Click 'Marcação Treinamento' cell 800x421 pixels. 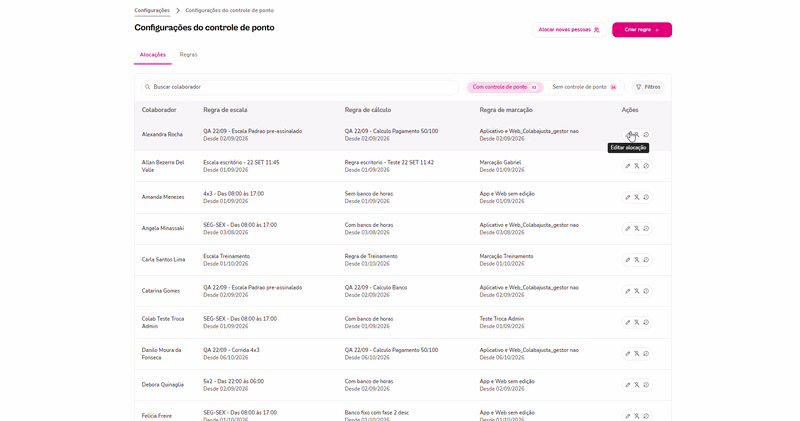pos(506,256)
